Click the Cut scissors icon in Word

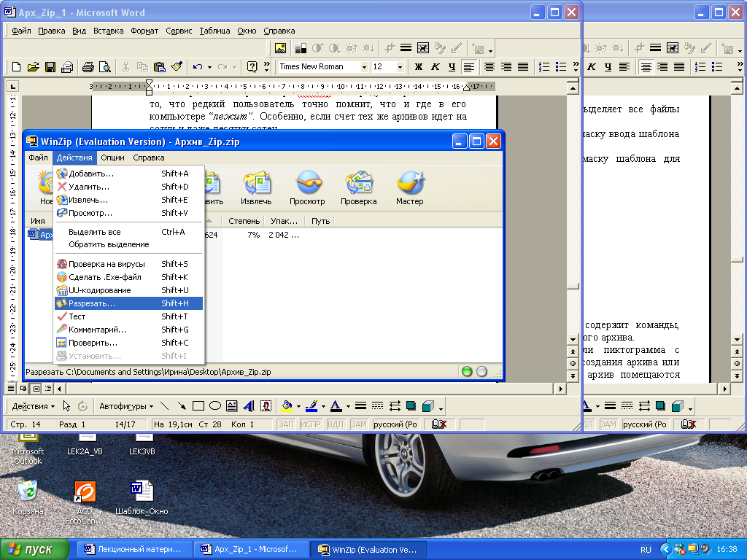pyautogui.click(x=125, y=66)
